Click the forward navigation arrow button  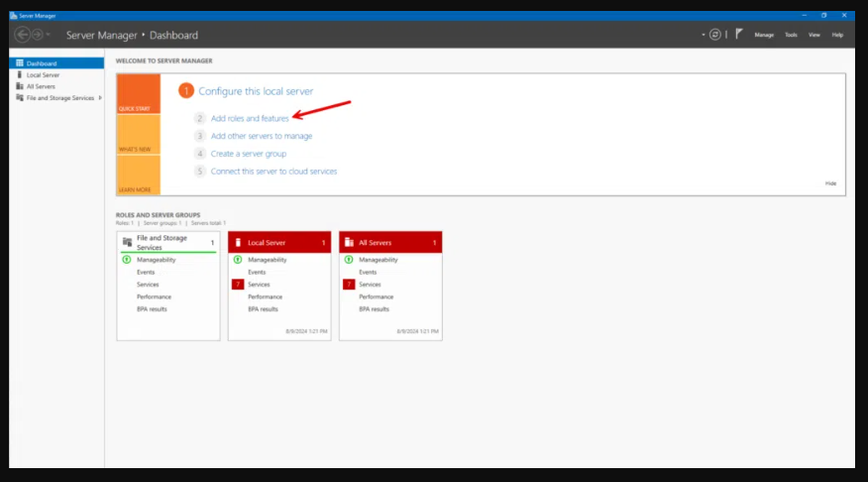click(x=37, y=35)
